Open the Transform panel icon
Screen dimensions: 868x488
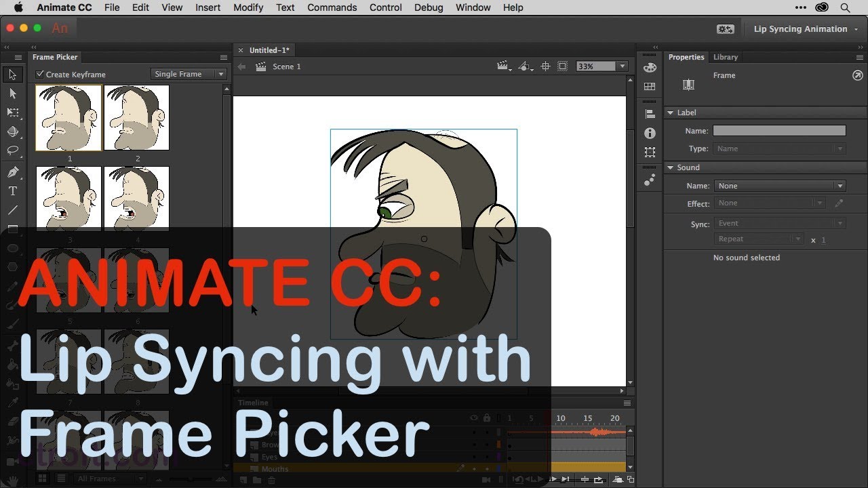tap(650, 152)
